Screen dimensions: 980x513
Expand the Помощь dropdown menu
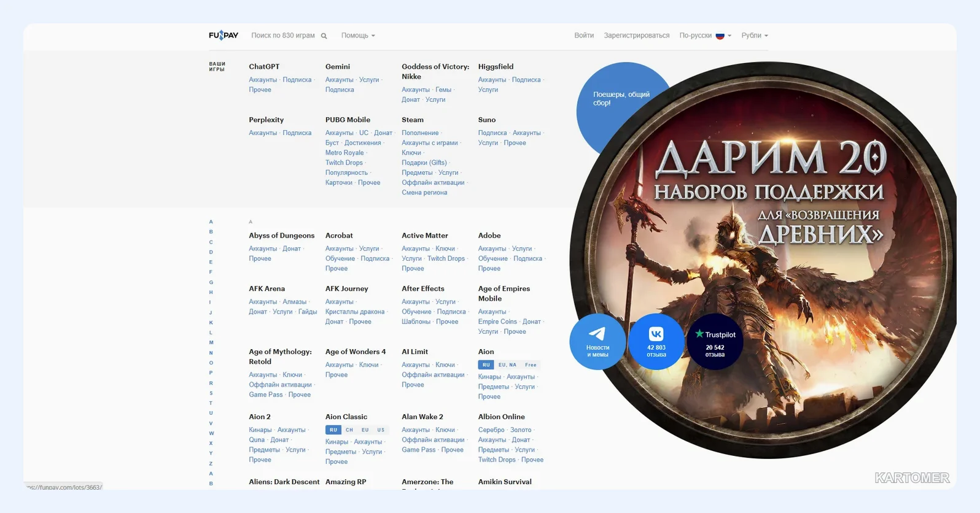point(358,36)
